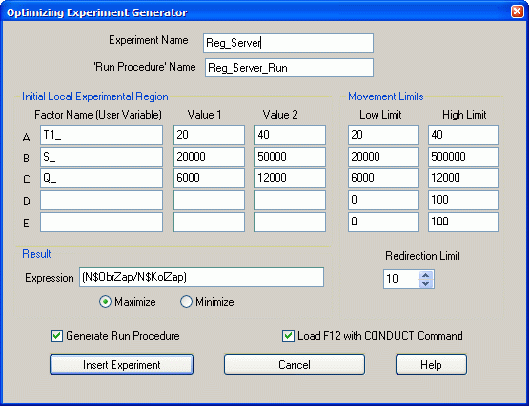Image resolution: width=529 pixels, height=406 pixels.
Task: Click Value 1 field containing 20000
Action: point(209,157)
